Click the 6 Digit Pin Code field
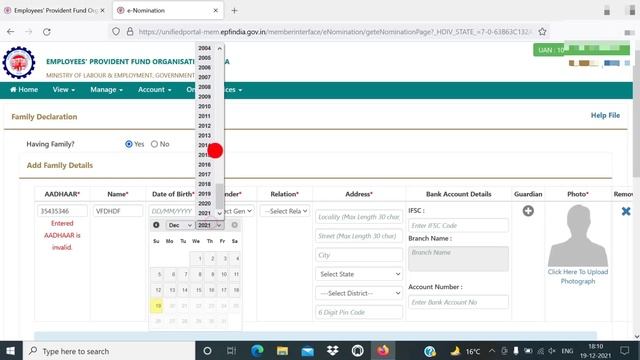Image resolution: width=640 pixels, height=360 pixels. coord(359,312)
